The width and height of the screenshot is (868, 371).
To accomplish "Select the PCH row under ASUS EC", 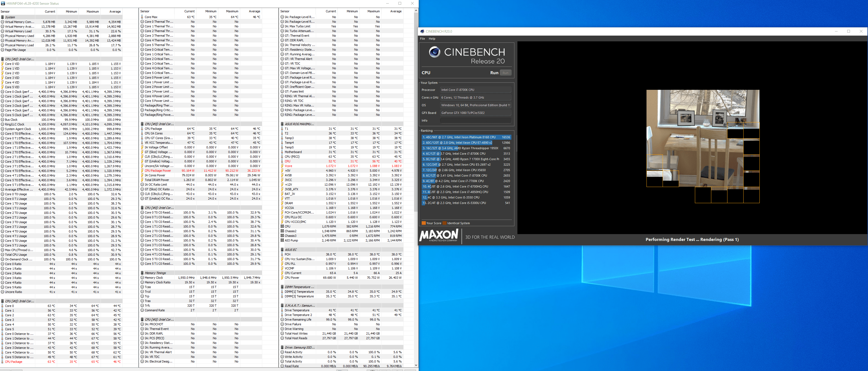I will click(x=342, y=254).
